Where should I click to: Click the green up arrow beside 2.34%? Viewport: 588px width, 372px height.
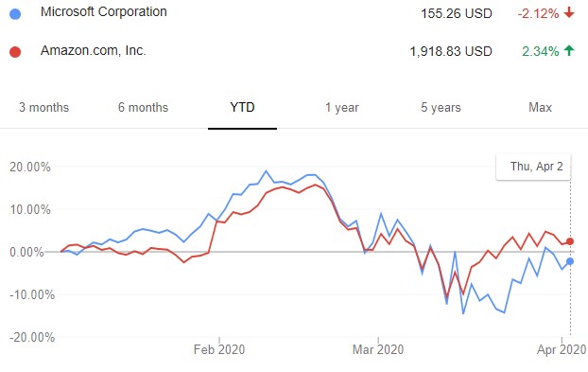coord(569,50)
